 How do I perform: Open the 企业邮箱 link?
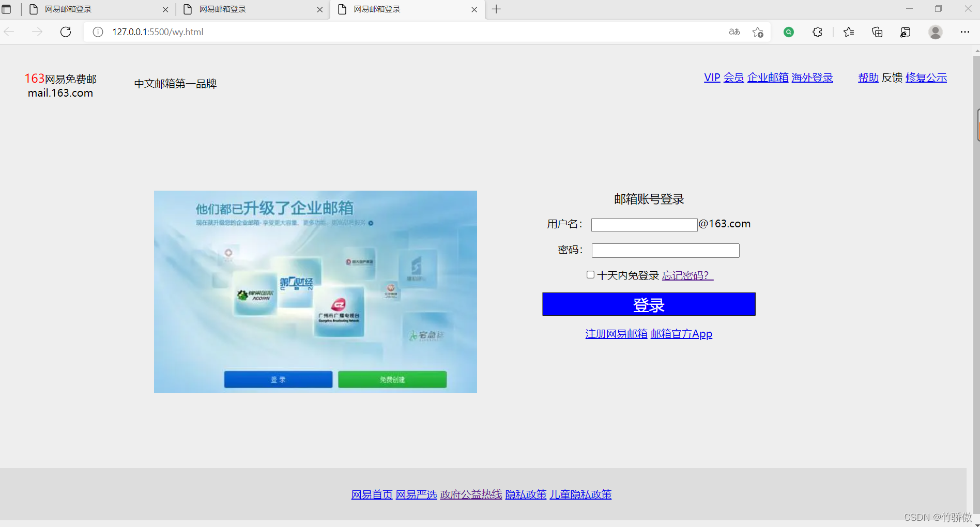point(768,78)
